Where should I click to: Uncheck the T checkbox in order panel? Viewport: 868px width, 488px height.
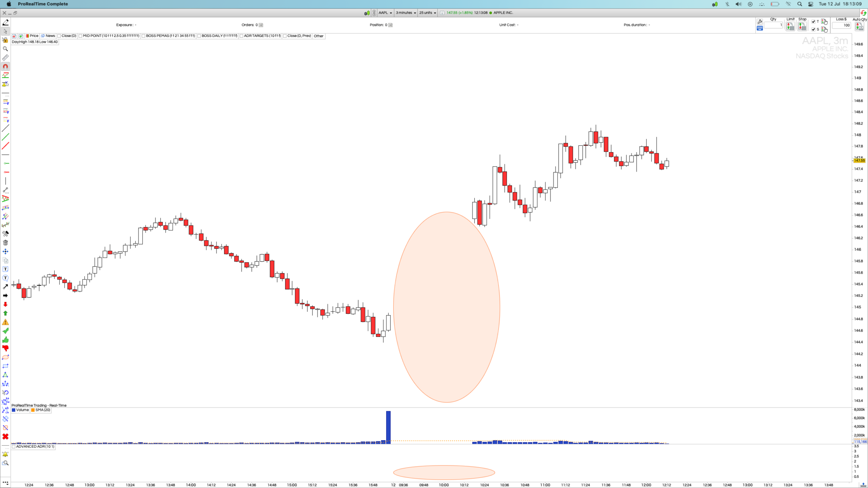point(813,22)
